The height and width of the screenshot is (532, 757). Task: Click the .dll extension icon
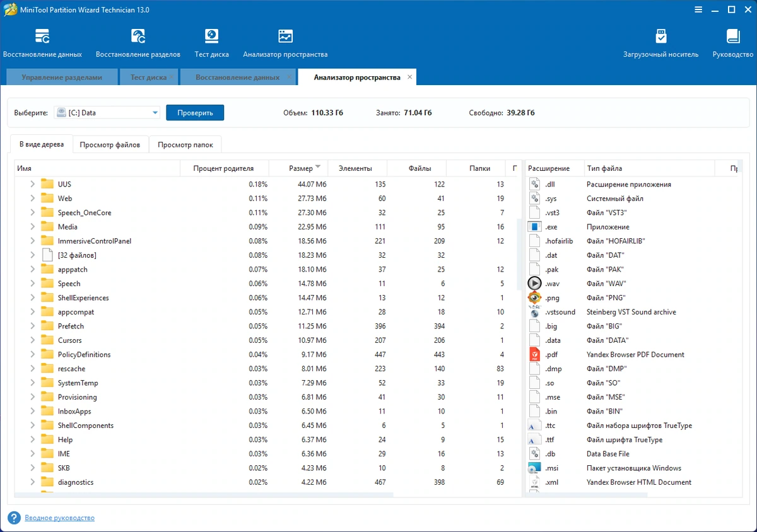pyautogui.click(x=535, y=184)
